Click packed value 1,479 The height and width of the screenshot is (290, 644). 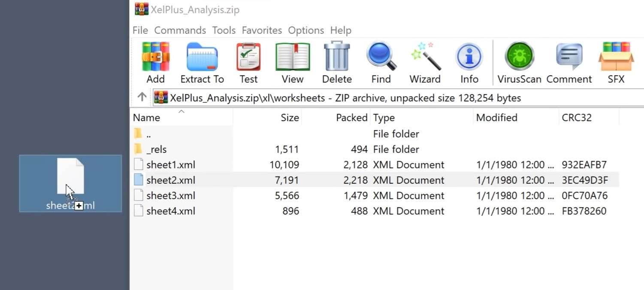[x=356, y=195]
